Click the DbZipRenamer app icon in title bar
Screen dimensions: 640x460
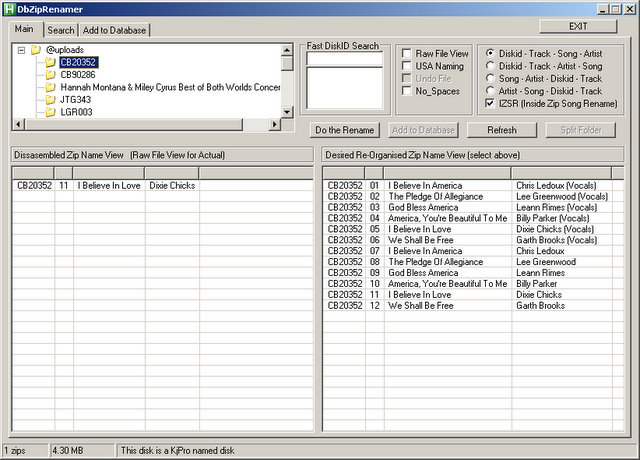click(10, 9)
